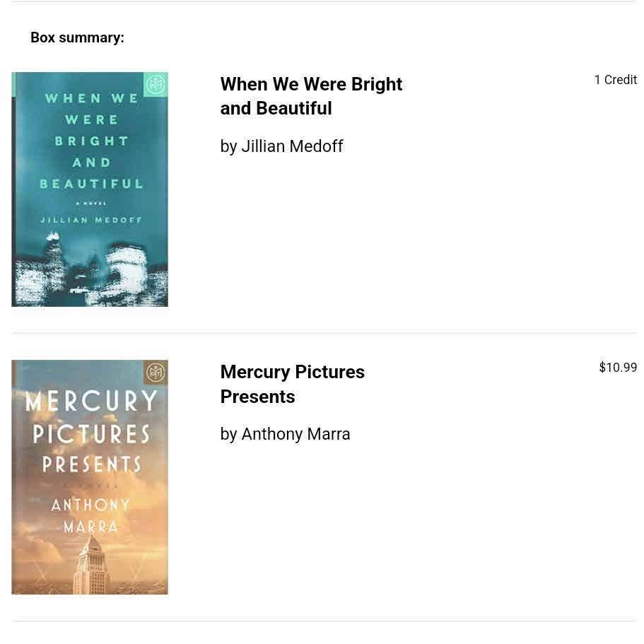Click the Box summary heading
The width and height of the screenshot is (644, 644).
pos(77,37)
